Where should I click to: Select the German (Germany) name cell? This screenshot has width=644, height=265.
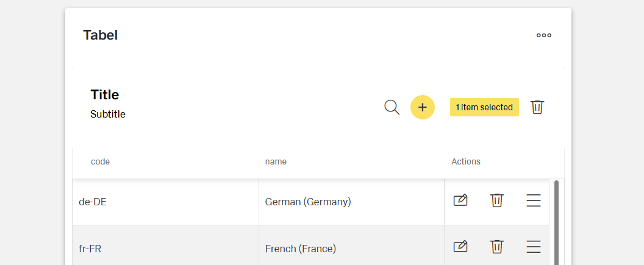click(308, 202)
